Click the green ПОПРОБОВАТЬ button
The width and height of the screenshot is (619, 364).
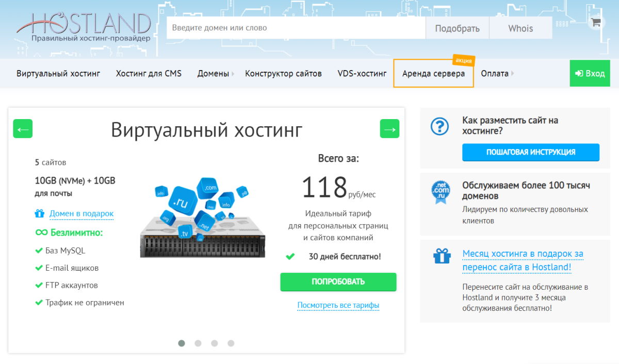(338, 282)
